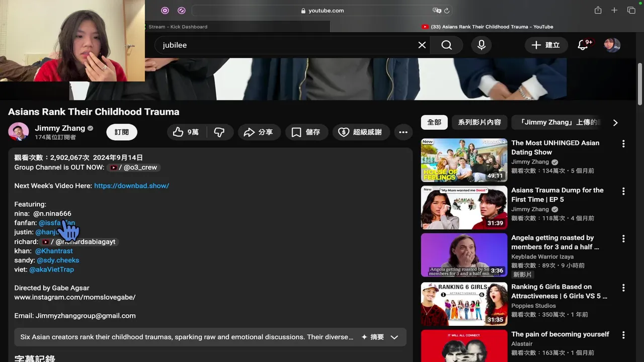Click the www.instagram.com/momslovegabe/ text

(x=75, y=297)
